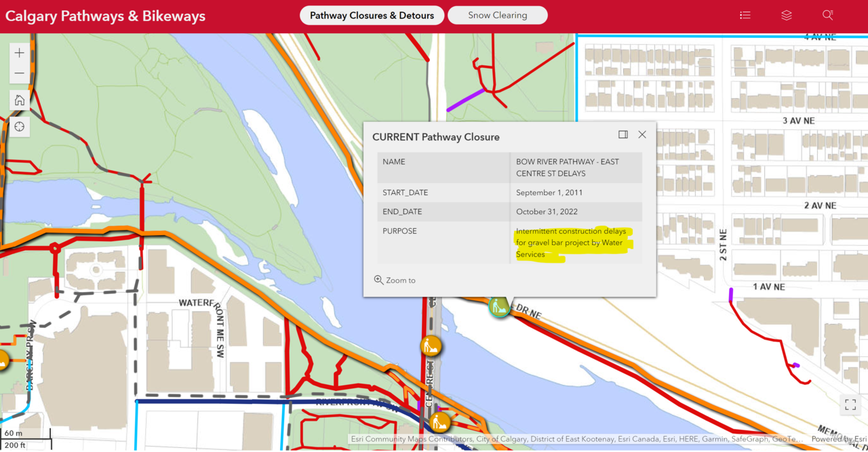Click the highlighted PURPOSE description text
This screenshot has height=452, width=868.
pyautogui.click(x=570, y=243)
